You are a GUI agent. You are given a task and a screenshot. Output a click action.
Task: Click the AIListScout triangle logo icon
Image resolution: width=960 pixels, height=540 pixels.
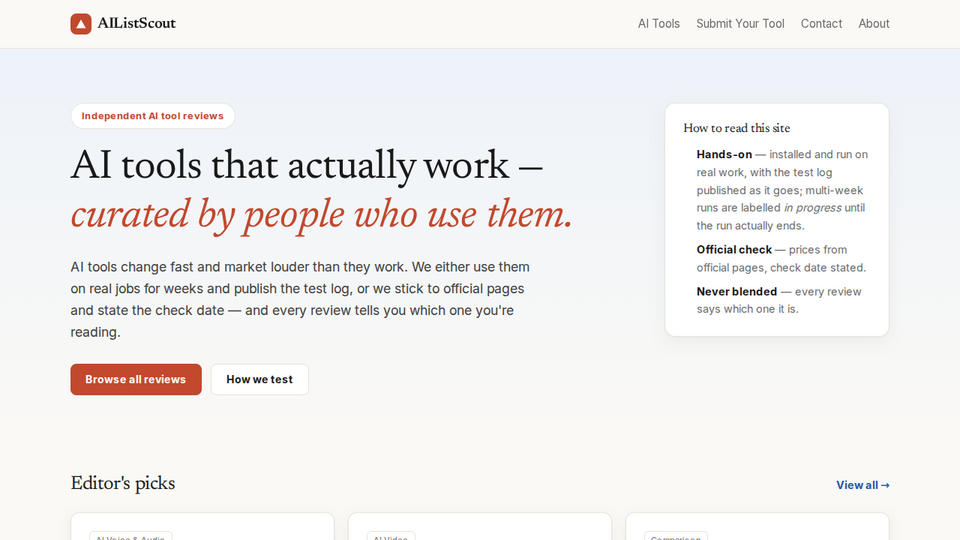pos(81,24)
